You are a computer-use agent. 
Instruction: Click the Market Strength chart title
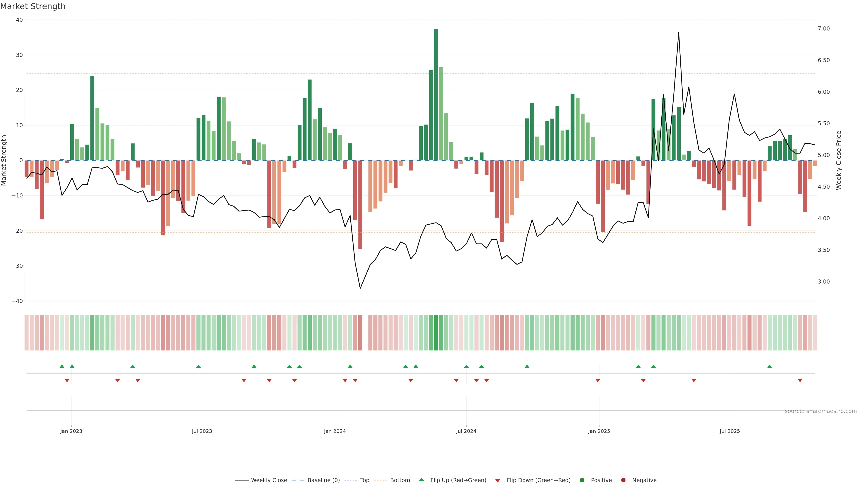[33, 6]
